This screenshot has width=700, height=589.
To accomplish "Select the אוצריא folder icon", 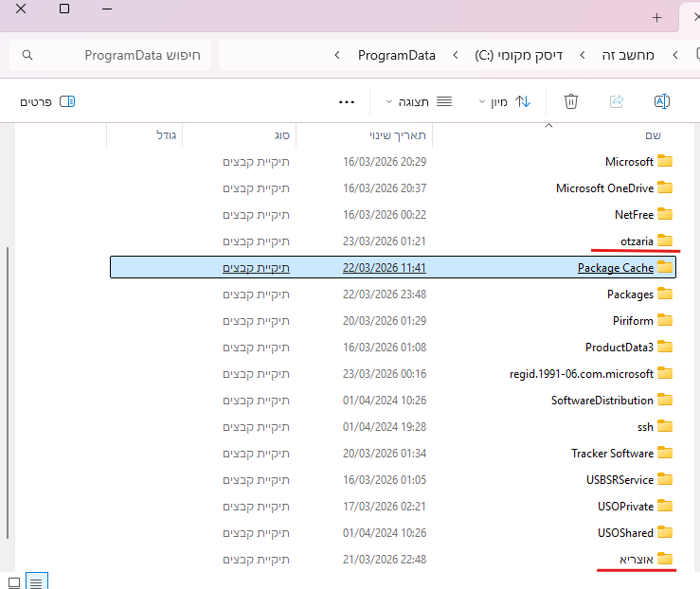I will [x=665, y=559].
